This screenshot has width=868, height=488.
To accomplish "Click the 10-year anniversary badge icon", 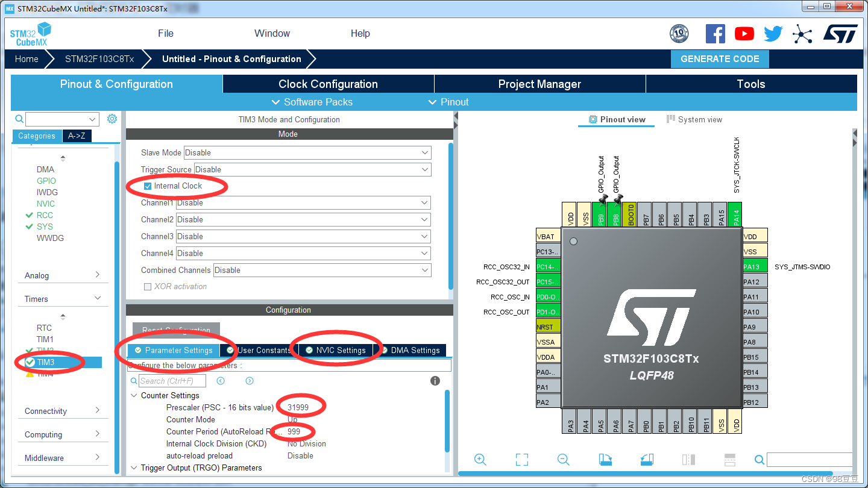I will [679, 34].
